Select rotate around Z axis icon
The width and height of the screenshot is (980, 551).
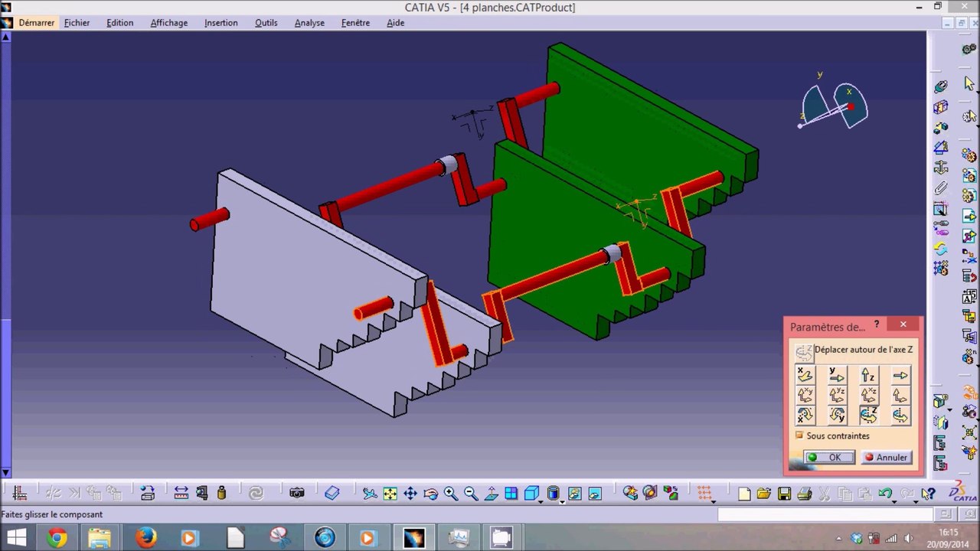coord(868,415)
